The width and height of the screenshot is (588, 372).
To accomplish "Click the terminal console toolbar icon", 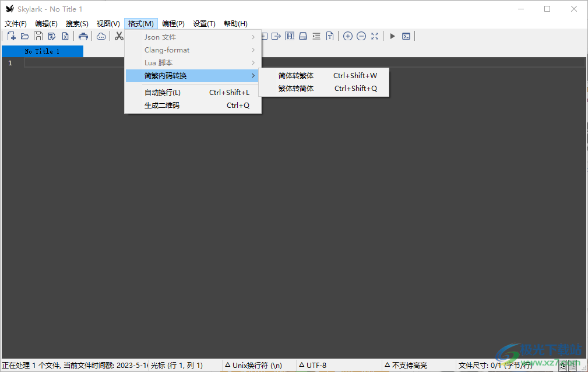I will [406, 36].
